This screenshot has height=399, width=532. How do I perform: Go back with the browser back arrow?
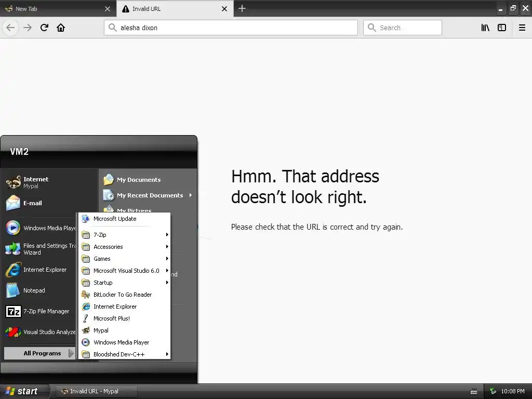click(10, 28)
